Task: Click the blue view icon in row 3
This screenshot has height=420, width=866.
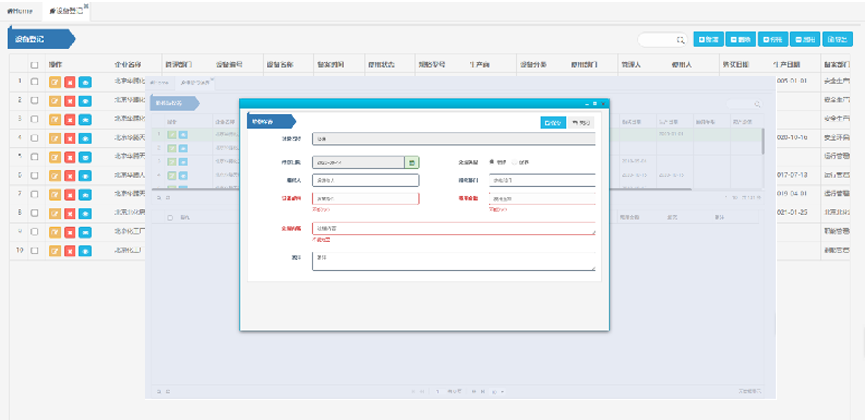Action: (85, 119)
